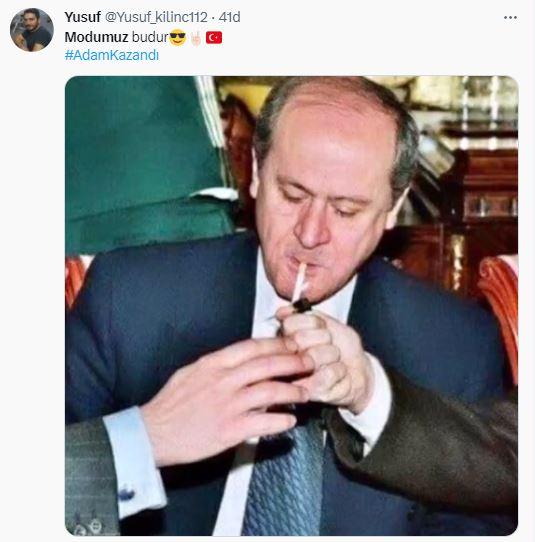Screen dimensions: 535x542
Task: Click the Turkish flag emoji
Action: pyautogui.click(x=214, y=38)
